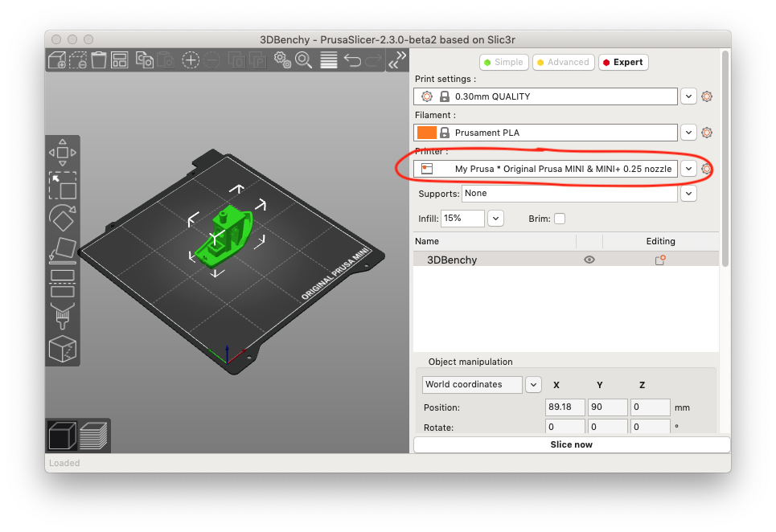This screenshot has height=532, width=776.
Task: Switch to Expert mode tab
Action: click(623, 62)
